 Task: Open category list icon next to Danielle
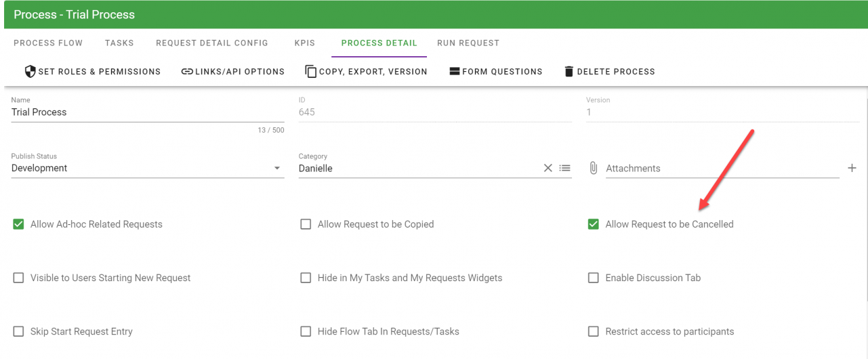(x=564, y=168)
